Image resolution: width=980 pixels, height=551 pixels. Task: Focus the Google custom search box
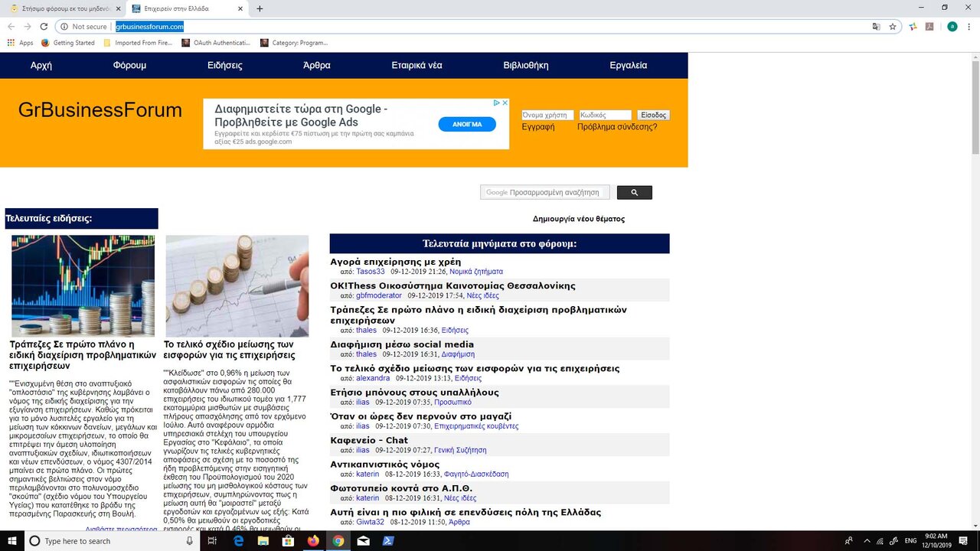tap(545, 193)
